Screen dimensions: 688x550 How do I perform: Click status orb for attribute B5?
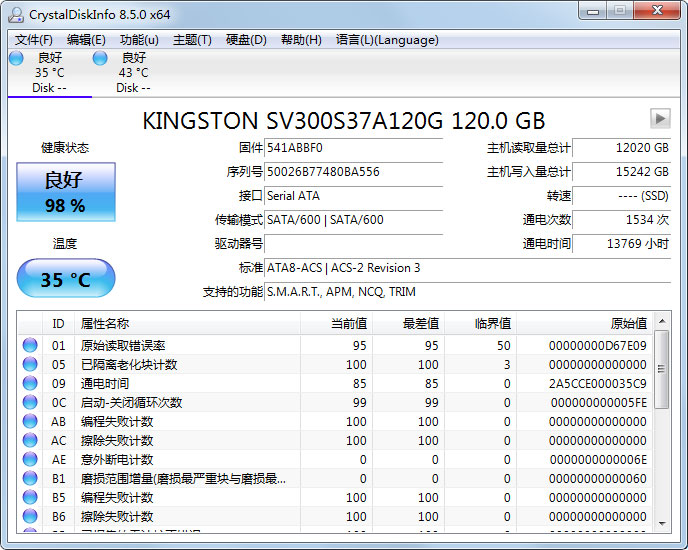tap(30, 497)
